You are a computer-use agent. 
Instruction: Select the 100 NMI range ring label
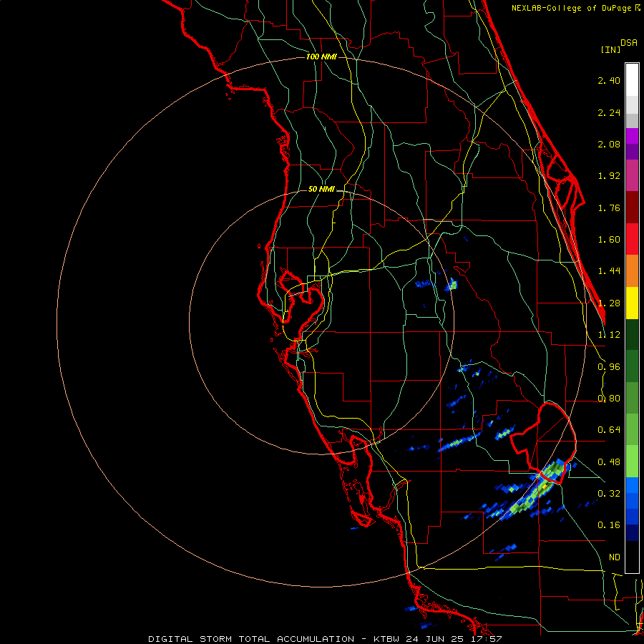321,57
